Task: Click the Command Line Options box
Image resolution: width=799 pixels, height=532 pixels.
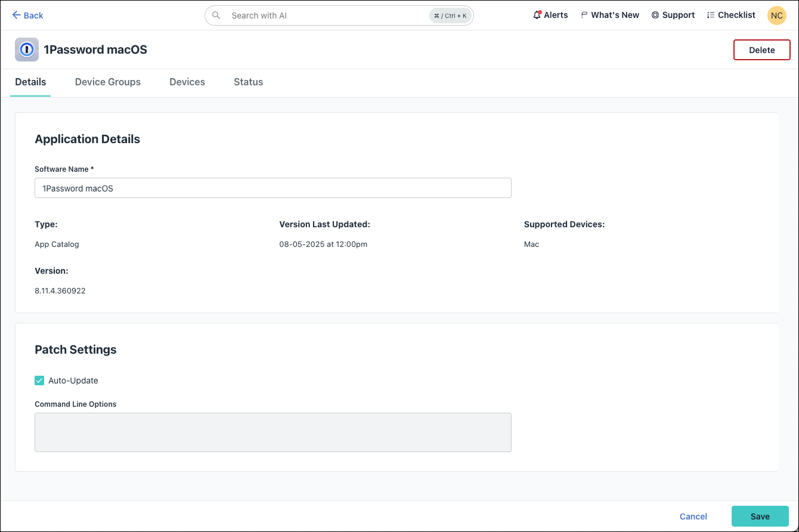Action: coord(273,432)
